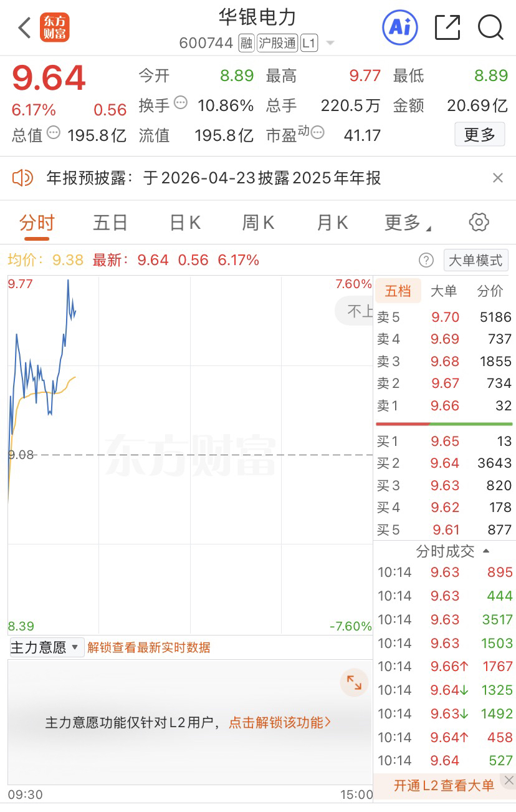Select the 五档 order book tab
This screenshot has height=812, width=516.
pyautogui.click(x=398, y=291)
